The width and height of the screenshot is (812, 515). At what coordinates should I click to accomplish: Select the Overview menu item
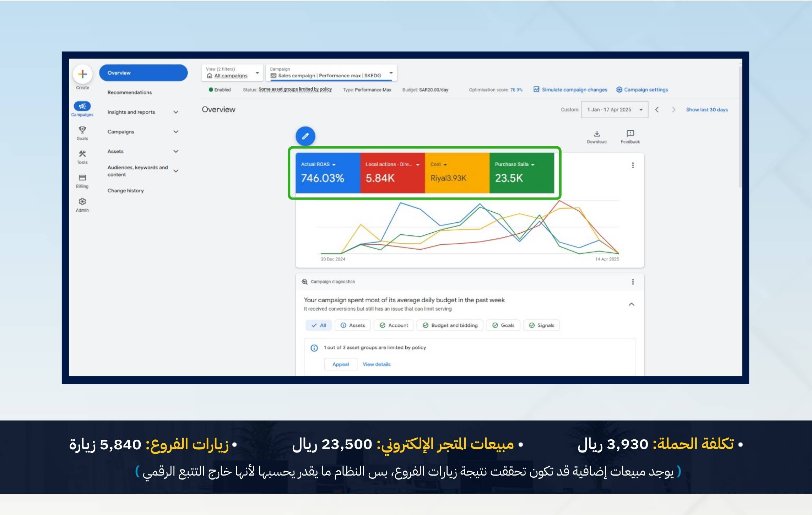pos(143,73)
